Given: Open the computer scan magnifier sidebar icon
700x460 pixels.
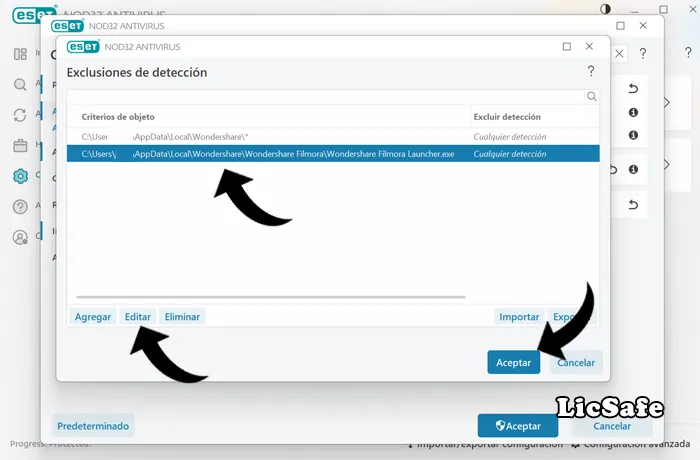Looking at the screenshot, I should point(20,84).
